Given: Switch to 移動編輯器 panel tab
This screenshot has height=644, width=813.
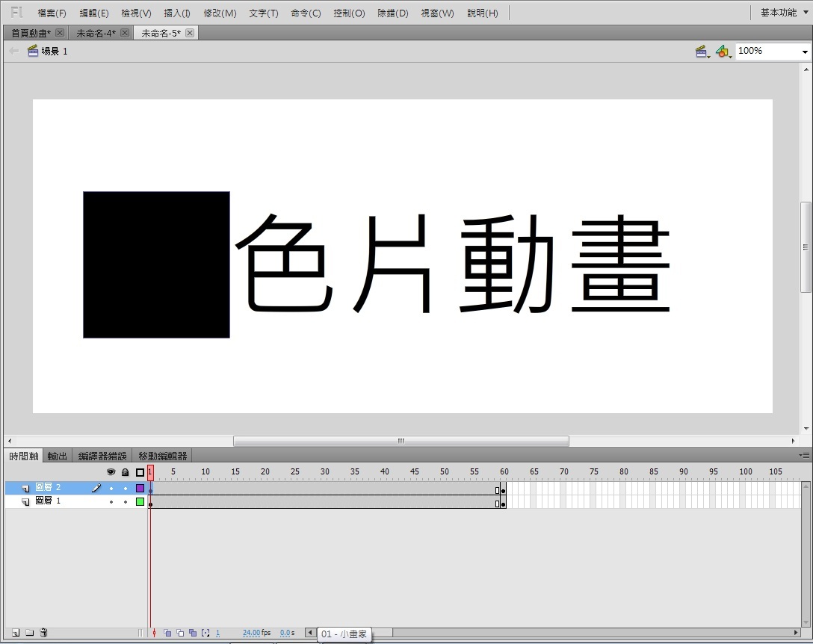Looking at the screenshot, I should tap(162, 456).
